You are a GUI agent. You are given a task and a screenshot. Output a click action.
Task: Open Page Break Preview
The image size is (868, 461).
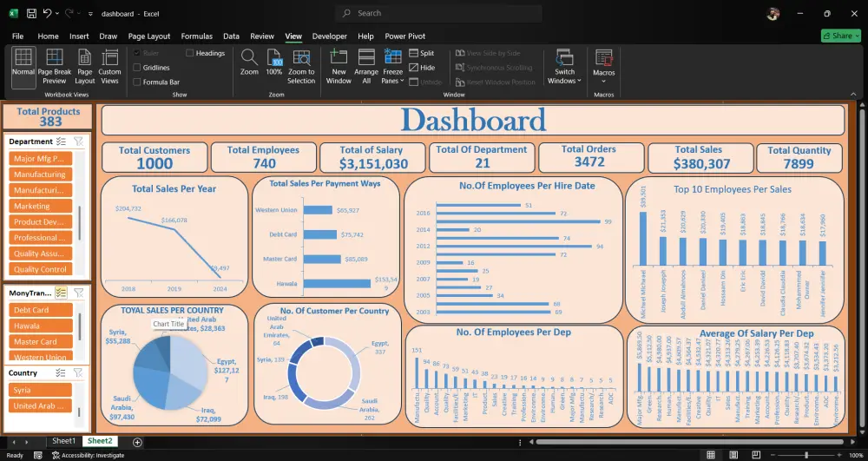tap(54, 67)
